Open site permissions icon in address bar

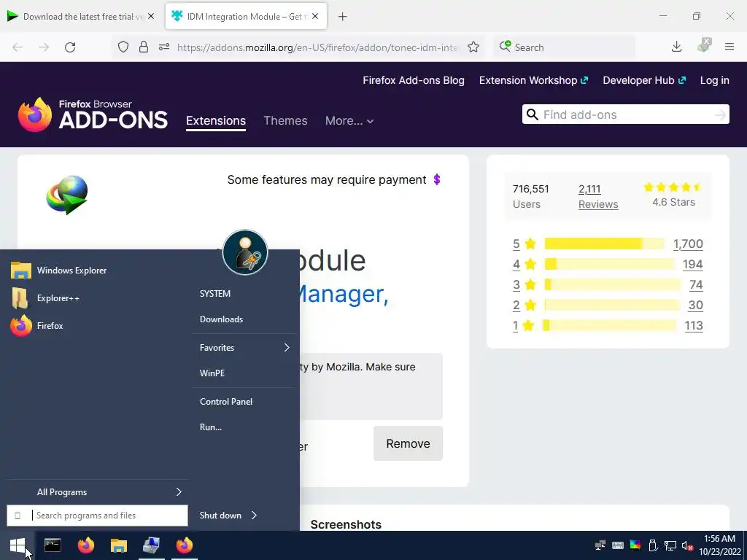pyautogui.click(x=164, y=47)
